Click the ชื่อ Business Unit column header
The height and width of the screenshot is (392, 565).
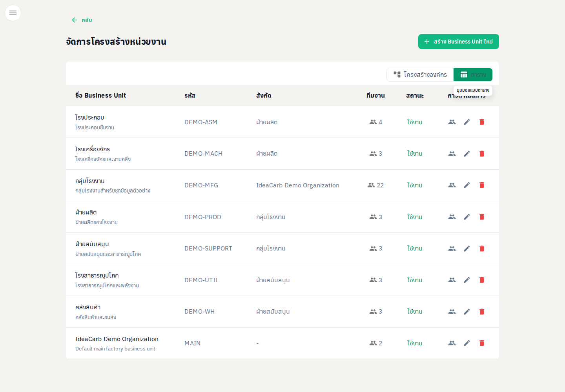[x=100, y=96]
